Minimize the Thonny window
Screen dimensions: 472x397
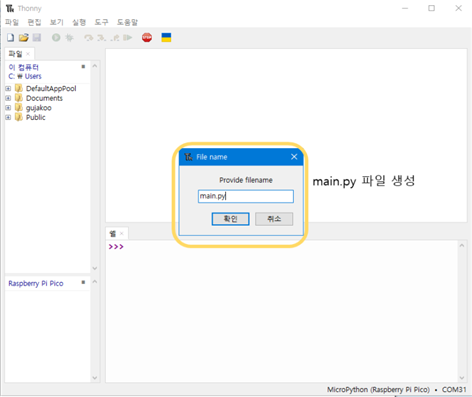click(405, 8)
